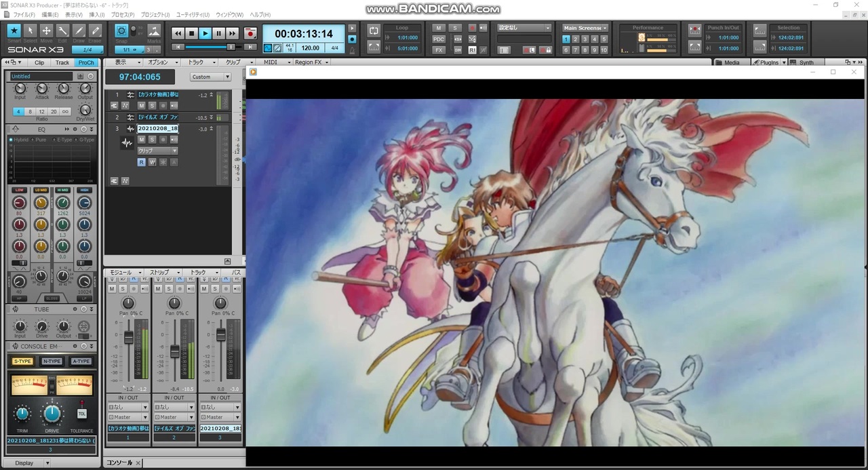Open the 設定なし preset dropdown

point(524,28)
